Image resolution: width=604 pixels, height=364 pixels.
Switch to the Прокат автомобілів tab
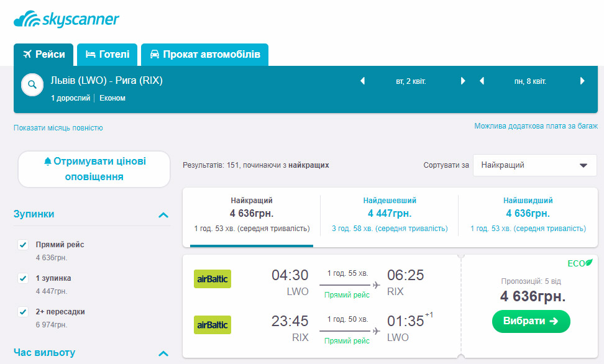coord(204,54)
